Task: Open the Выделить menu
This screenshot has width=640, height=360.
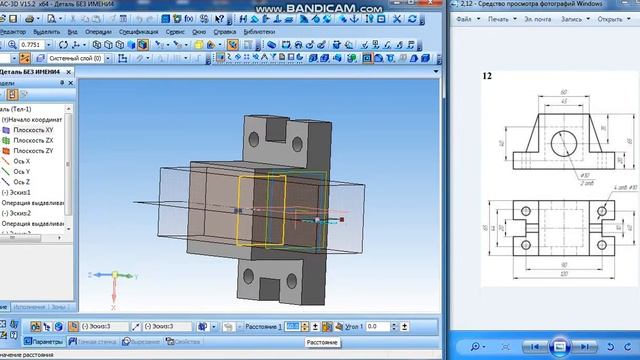Action: [x=47, y=31]
